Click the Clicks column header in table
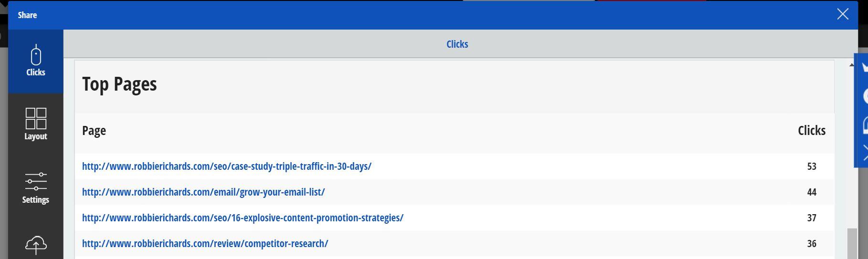The image size is (868, 259). (x=811, y=131)
